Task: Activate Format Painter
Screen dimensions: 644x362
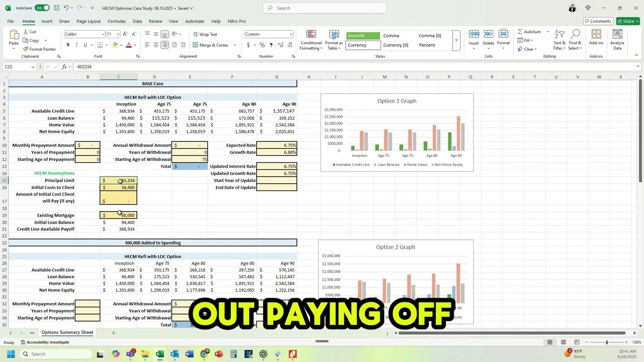Action: point(39,49)
